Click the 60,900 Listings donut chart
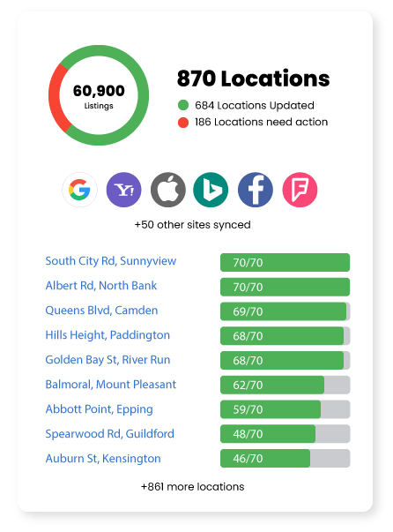Screen dimensions: 393x532 tap(99, 95)
